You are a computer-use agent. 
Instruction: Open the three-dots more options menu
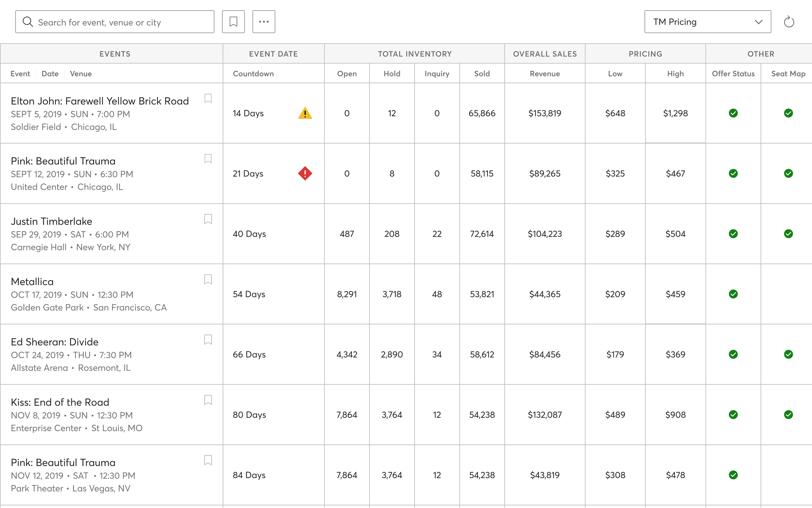263,22
